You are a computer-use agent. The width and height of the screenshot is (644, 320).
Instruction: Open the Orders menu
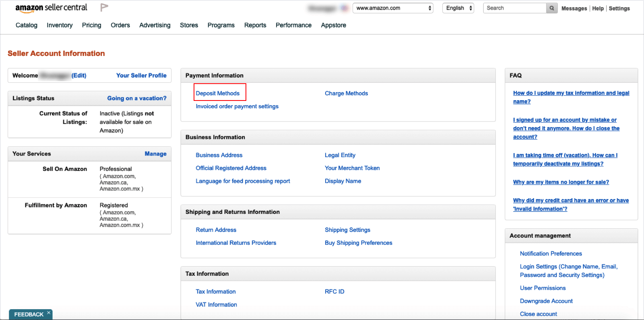point(120,25)
